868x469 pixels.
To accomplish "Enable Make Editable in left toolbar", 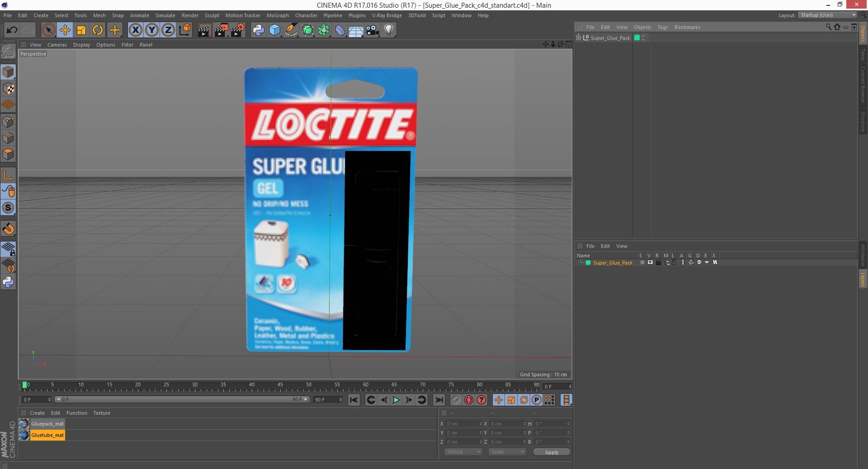I will coord(8,52).
